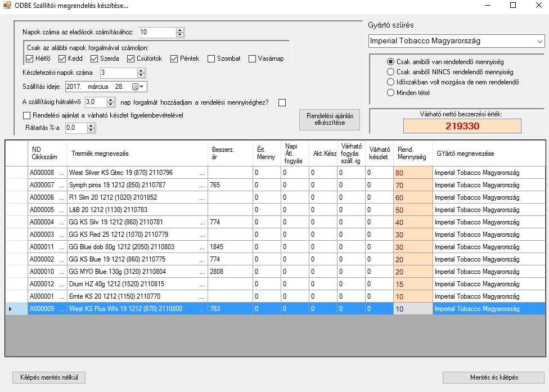549x392 pixels.
Task: Select cell 'GG Blue dob 80g 1212 (2050) 2110803'
Action: click(x=137, y=247)
